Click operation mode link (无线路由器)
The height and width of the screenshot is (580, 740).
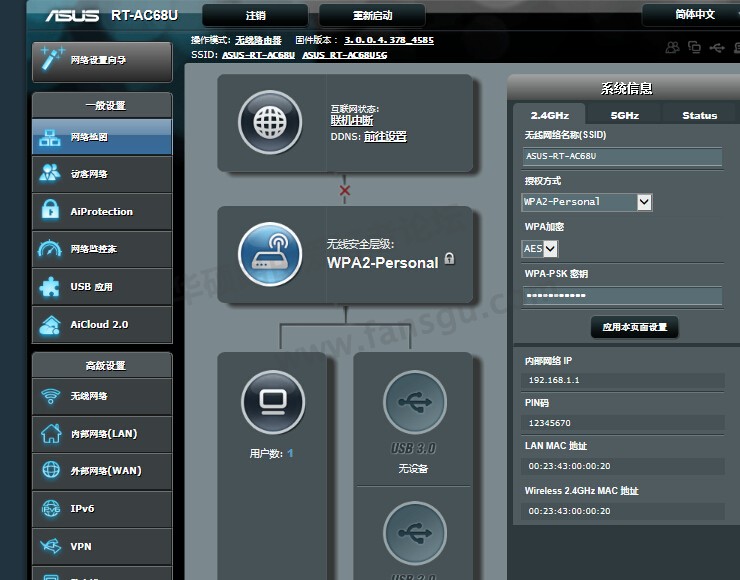tap(258, 40)
